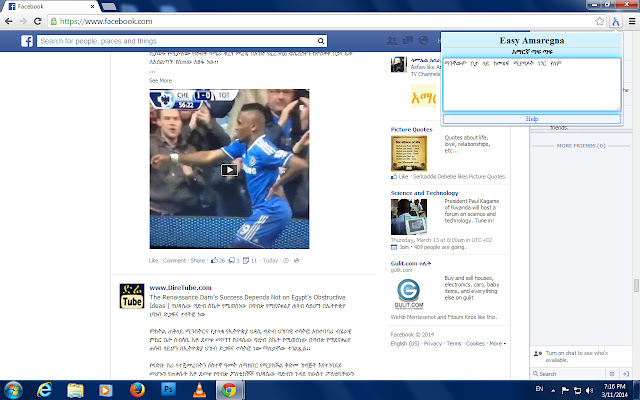Image resolution: width=640 pixels, height=400 pixels.
Task: Open VLC media player from the taskbar
Action: (x=199, y=391)
